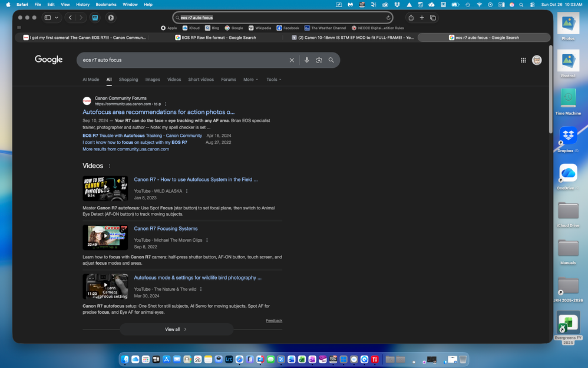Image resolution: width=588 pixels, height=368 pixels.
Task: Switch to the Images search tab
Action: pyautogui.click(x=153, y=79)
